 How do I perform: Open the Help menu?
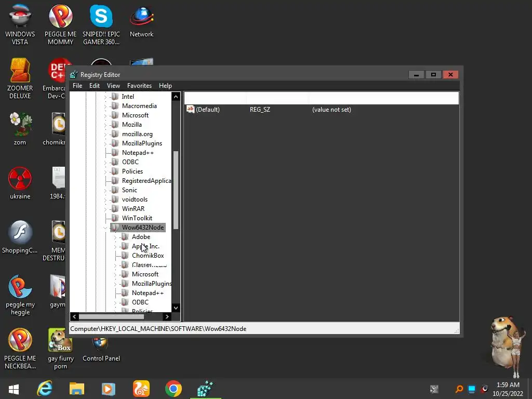coord(165,86)
